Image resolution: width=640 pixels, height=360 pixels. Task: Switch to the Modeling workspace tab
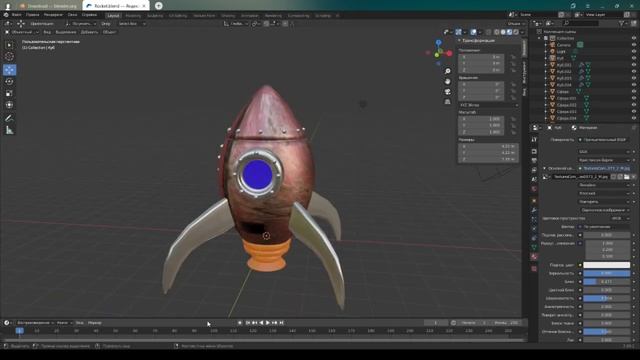point(133,16)
